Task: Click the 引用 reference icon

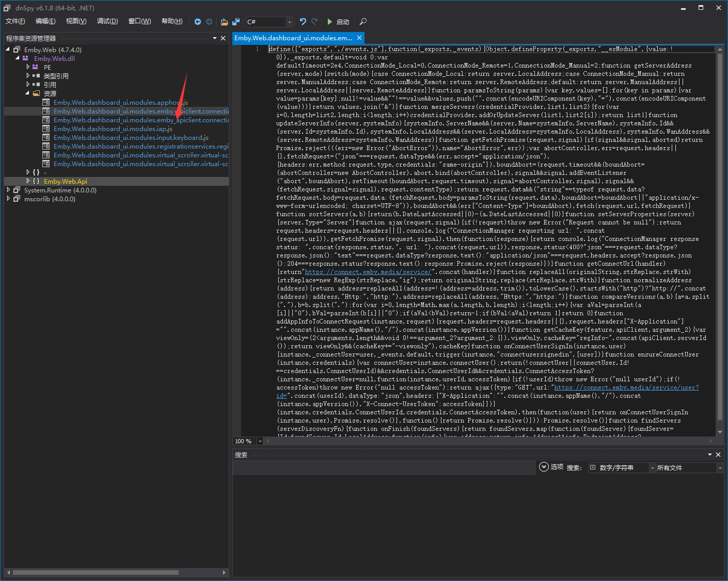Action: tap(36, 85)
